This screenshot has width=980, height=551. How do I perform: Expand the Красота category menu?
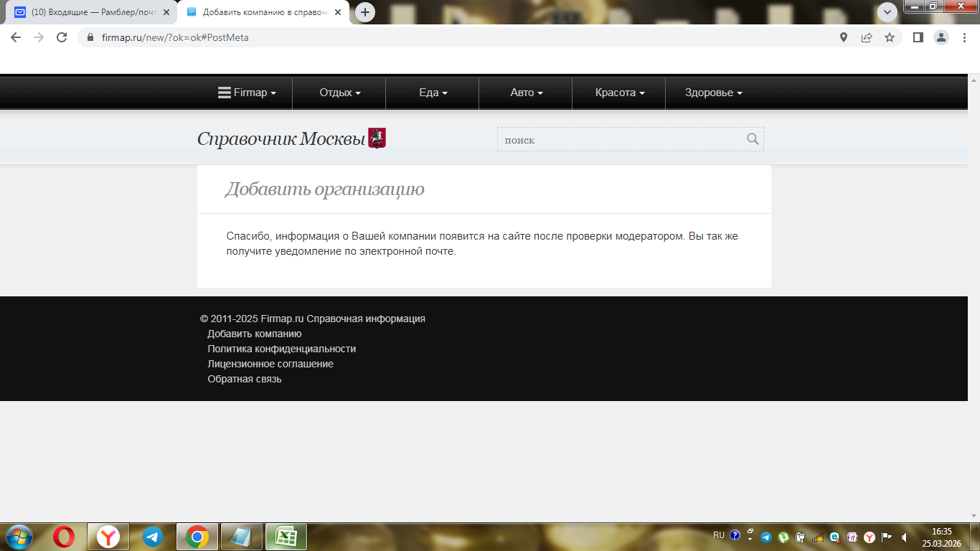pyautogui.click(x=620, y=93)
